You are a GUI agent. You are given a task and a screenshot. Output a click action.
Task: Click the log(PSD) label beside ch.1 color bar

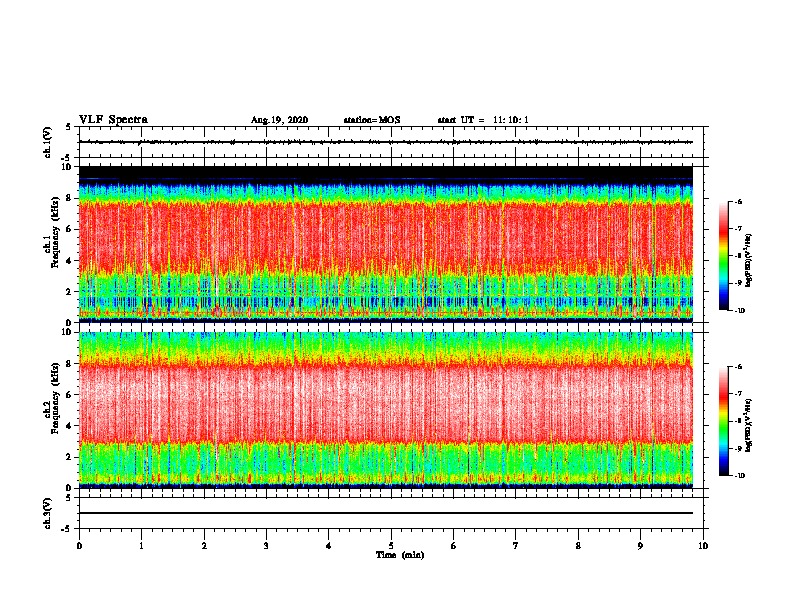pyautogui.click(x=749, y=261)
